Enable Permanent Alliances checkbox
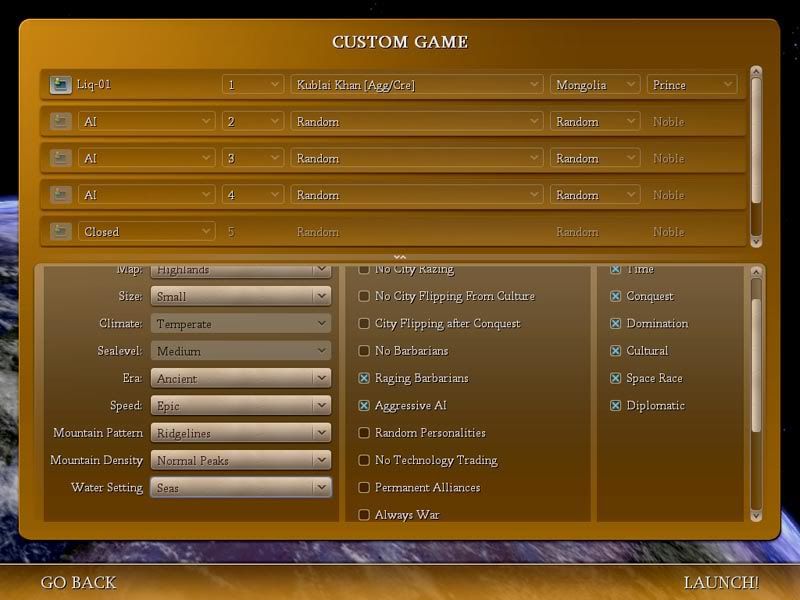 [x=364, y=487]
